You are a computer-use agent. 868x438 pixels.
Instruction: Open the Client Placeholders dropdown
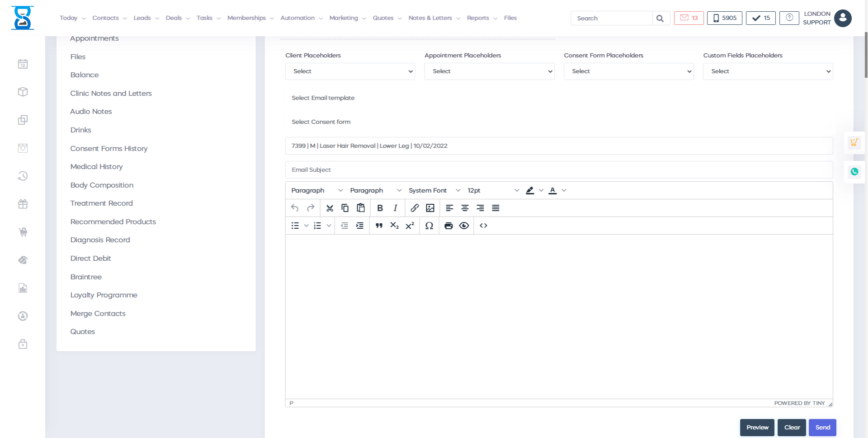tap(350, 71)
